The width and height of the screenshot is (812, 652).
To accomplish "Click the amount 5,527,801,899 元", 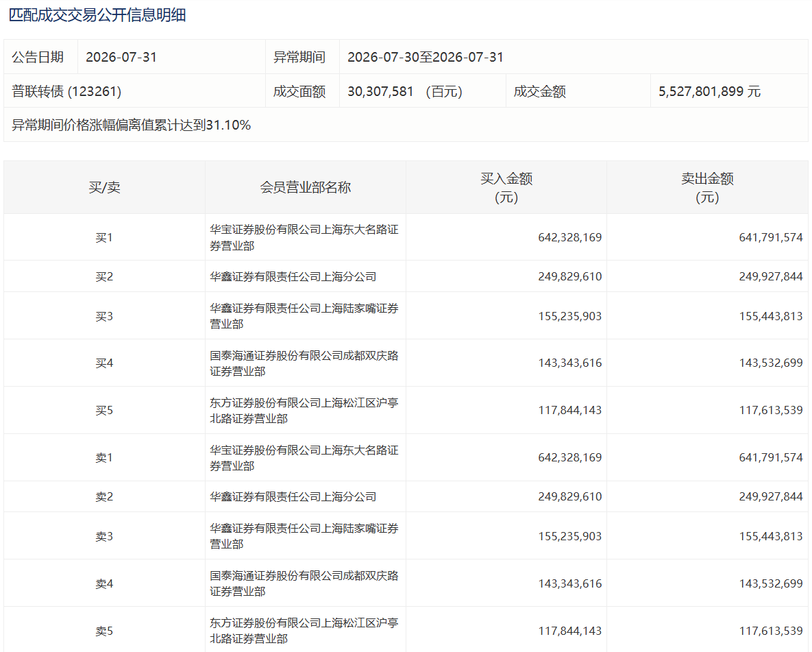I will tap(709, 91).
